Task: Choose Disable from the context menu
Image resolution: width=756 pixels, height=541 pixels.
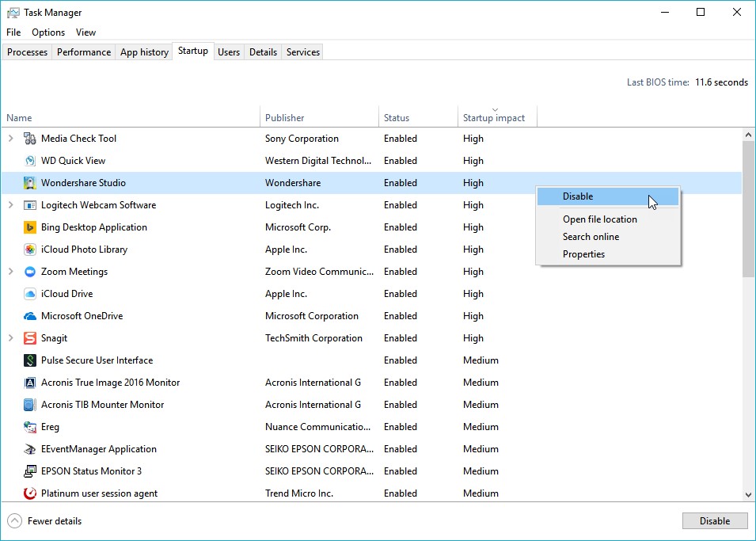Action: point(578,196)
